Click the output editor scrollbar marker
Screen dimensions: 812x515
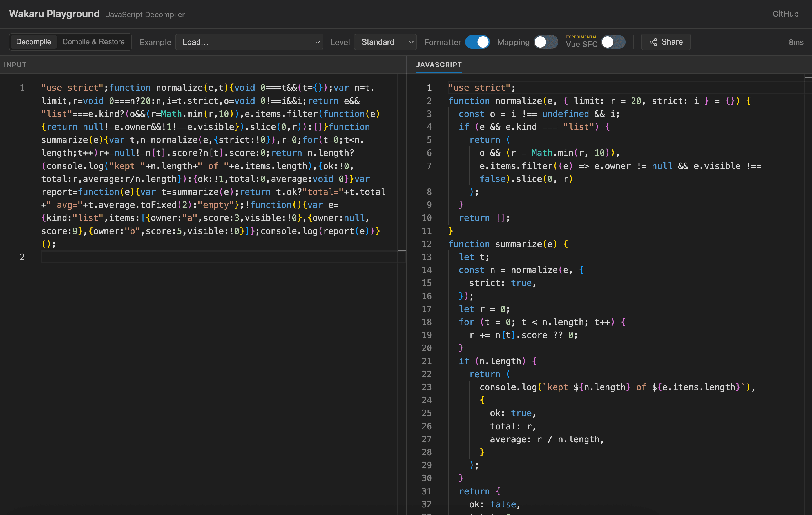tap(808, 77)
